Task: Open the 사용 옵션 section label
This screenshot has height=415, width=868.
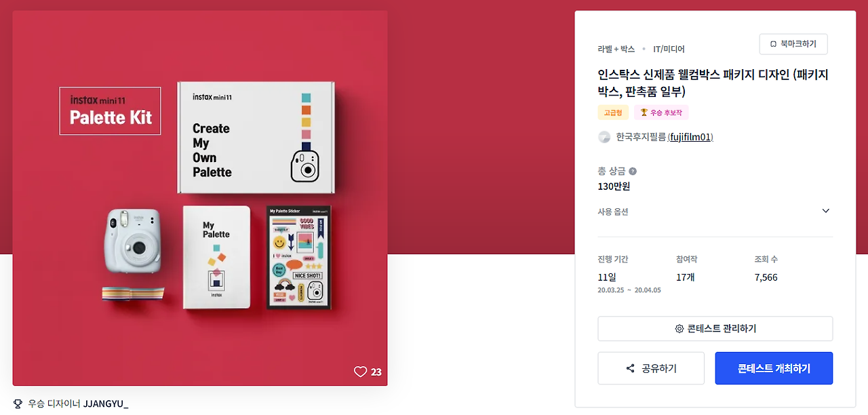Action: pyautogui.click(x=613, y=212)
